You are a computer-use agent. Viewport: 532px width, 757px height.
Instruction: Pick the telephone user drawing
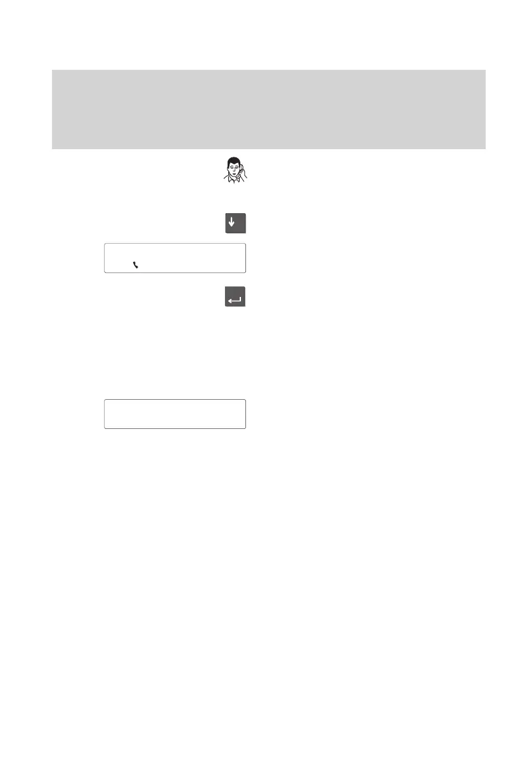235,170
